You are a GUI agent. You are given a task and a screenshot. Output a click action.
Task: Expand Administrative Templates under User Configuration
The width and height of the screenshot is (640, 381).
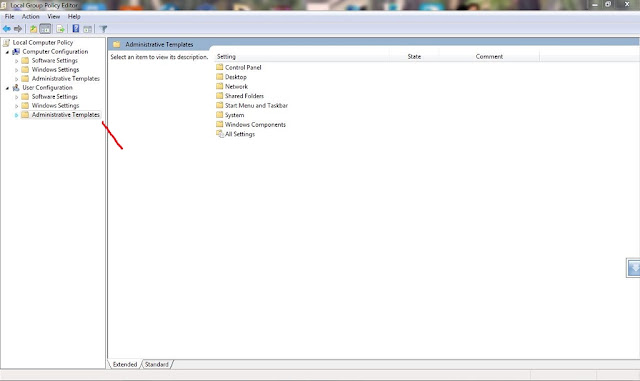point(17,115)
